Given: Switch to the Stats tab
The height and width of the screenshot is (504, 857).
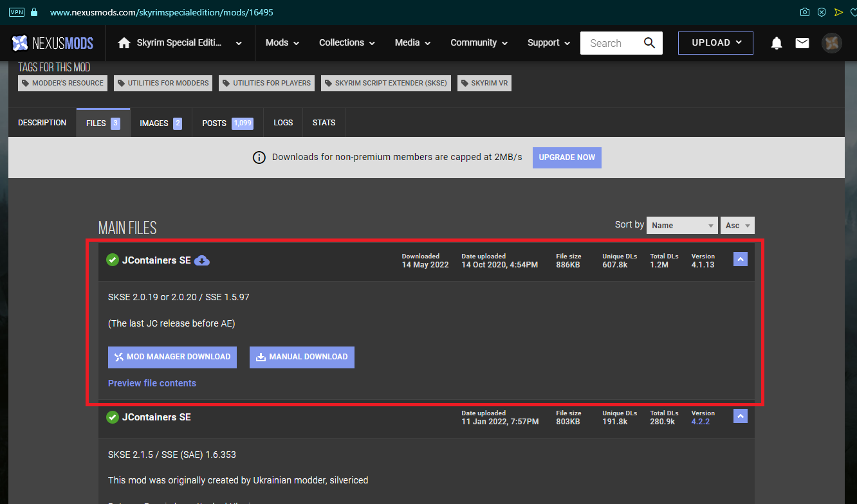Looking at the screenshot, I should (324, 123).
